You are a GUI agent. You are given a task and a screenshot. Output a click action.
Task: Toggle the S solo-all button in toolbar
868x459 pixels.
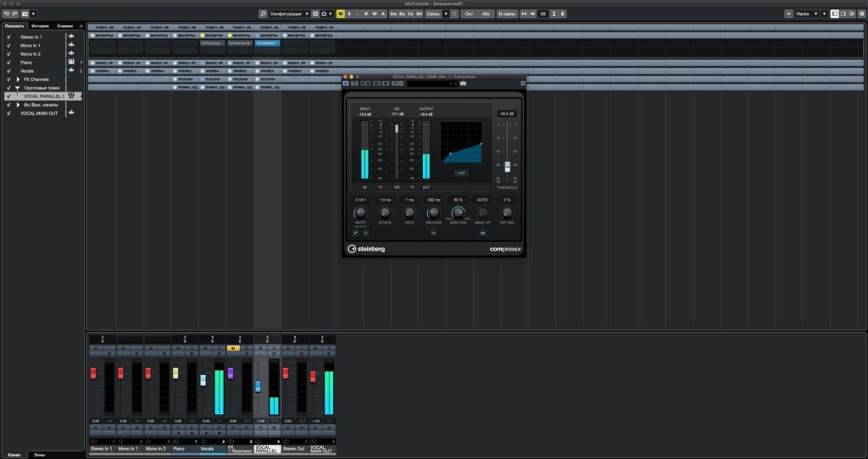click(348, 14)
